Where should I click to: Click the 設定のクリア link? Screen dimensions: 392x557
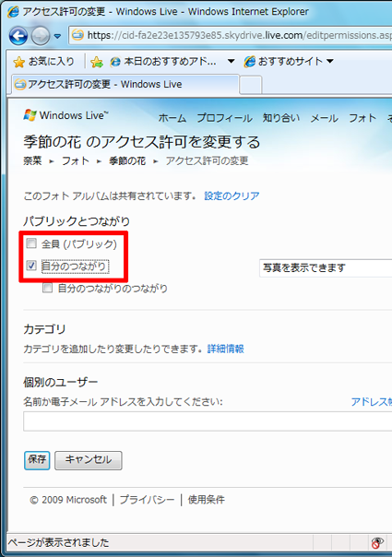[x=232, y=196]
